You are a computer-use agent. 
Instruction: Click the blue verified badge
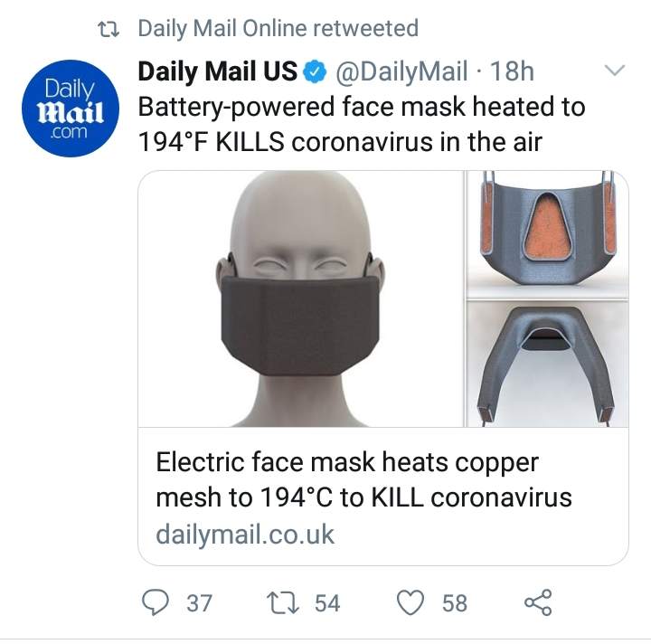click(x=316, y=71)
